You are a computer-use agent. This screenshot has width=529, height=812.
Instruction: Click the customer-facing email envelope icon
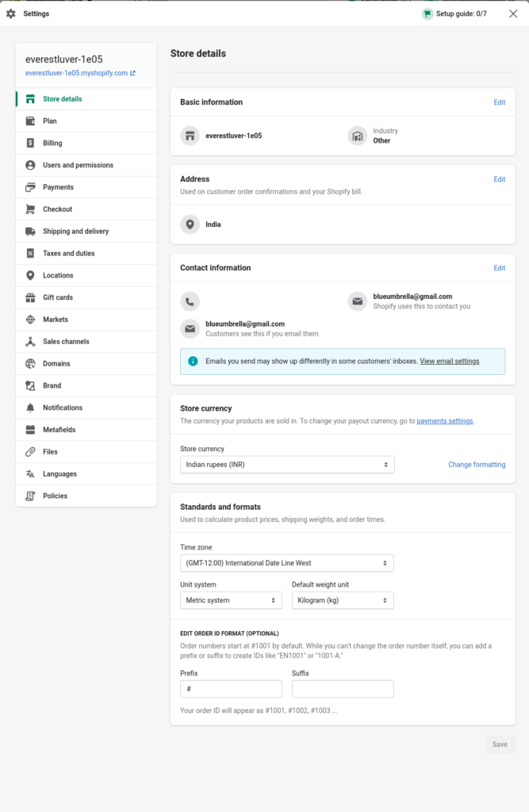[190, 329]
